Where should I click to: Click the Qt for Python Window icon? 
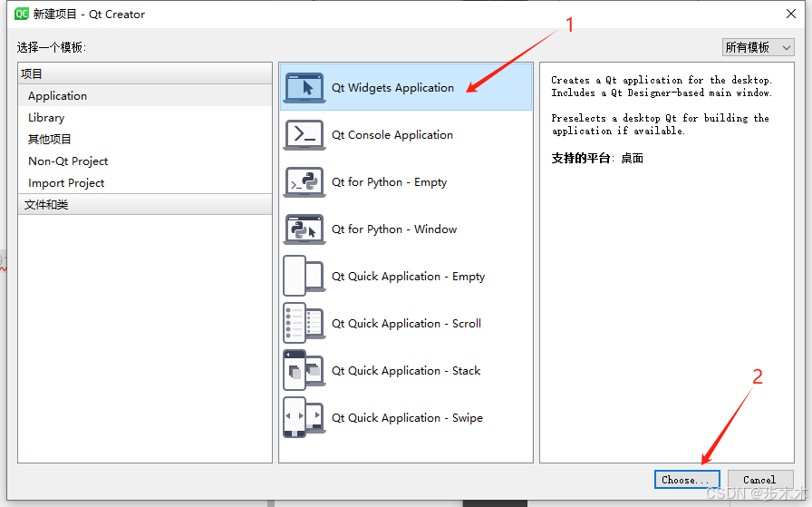(x=304, y=229)
